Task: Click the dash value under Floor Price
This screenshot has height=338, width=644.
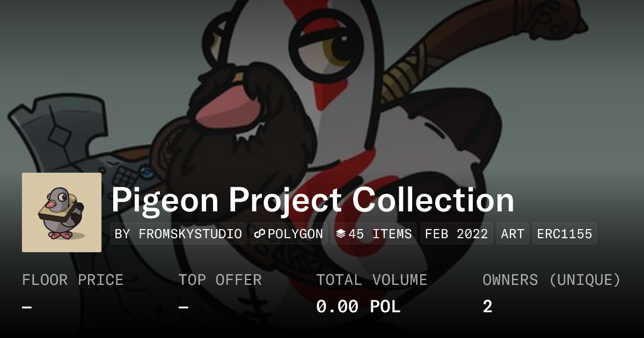Action: pyautogui.click(x=27, y=307)
